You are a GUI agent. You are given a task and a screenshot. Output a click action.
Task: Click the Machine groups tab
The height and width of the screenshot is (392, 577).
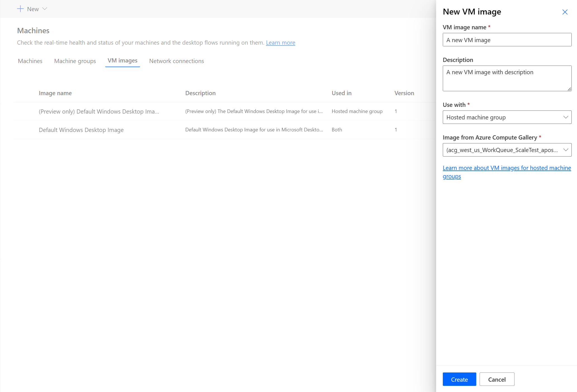click(x=75, y=61)
